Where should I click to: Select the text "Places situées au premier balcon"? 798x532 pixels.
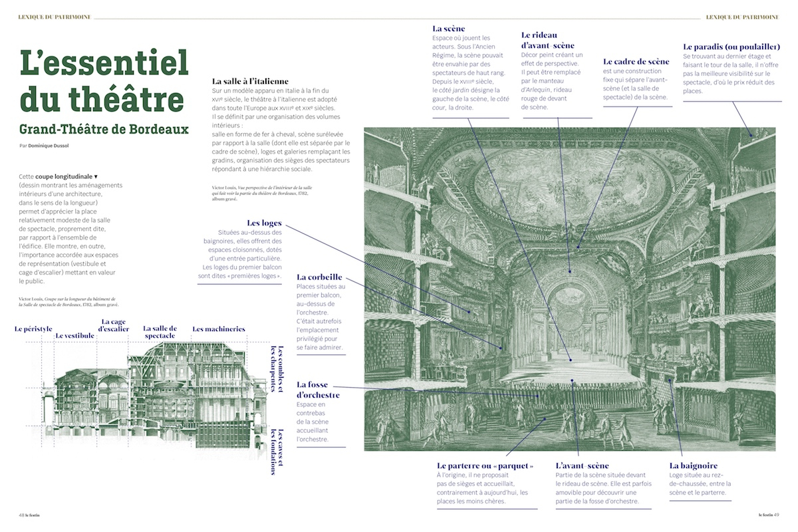point(321,290)
